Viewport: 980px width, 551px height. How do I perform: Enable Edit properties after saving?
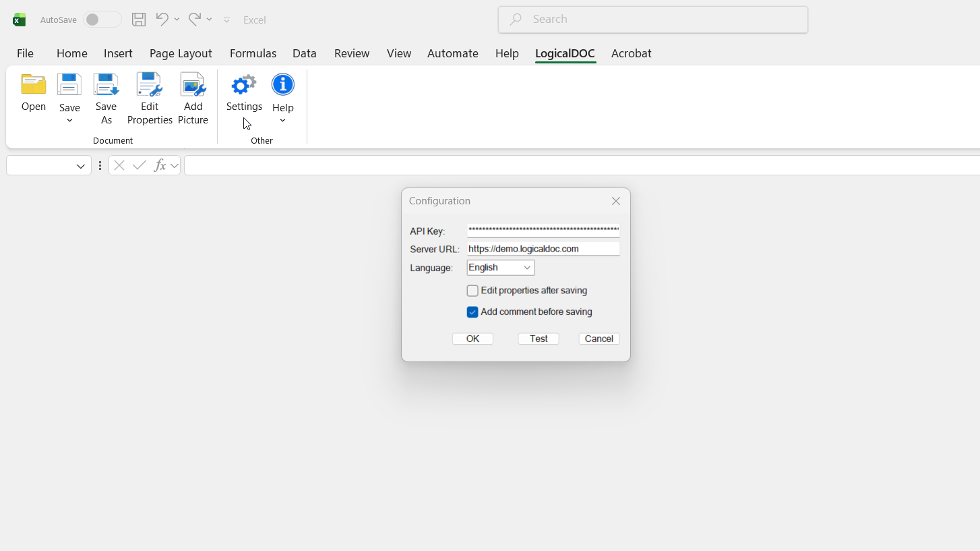472,291
